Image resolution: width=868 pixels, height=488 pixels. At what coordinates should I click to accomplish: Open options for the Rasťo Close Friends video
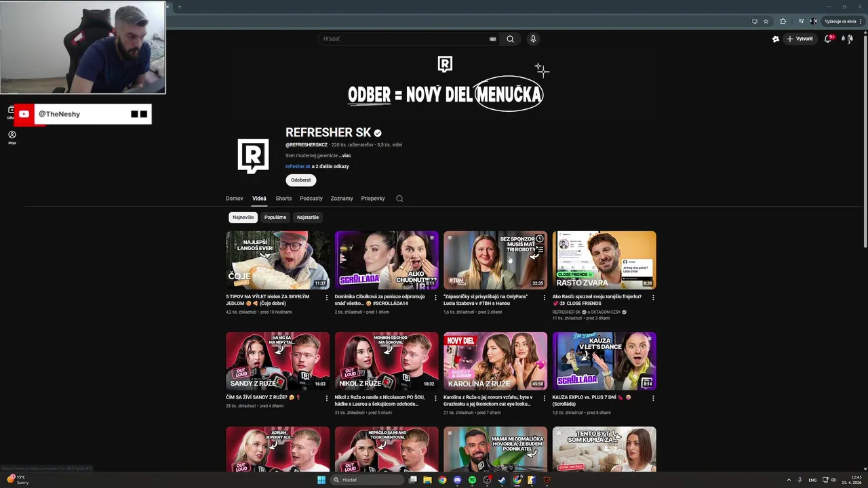pyautogui.click(x=653, y=298)
